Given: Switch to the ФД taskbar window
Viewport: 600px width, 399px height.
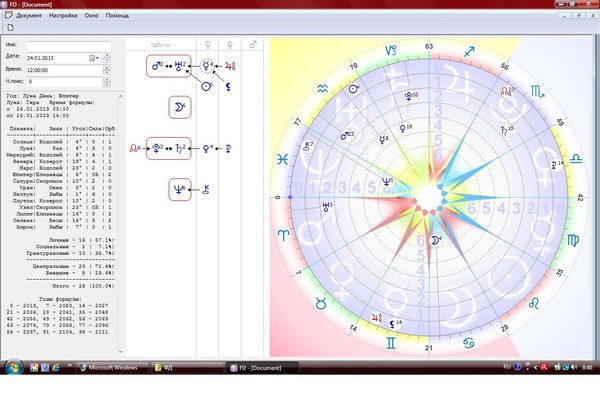Looking at the screenshot, I should click(x=187, y=368).
